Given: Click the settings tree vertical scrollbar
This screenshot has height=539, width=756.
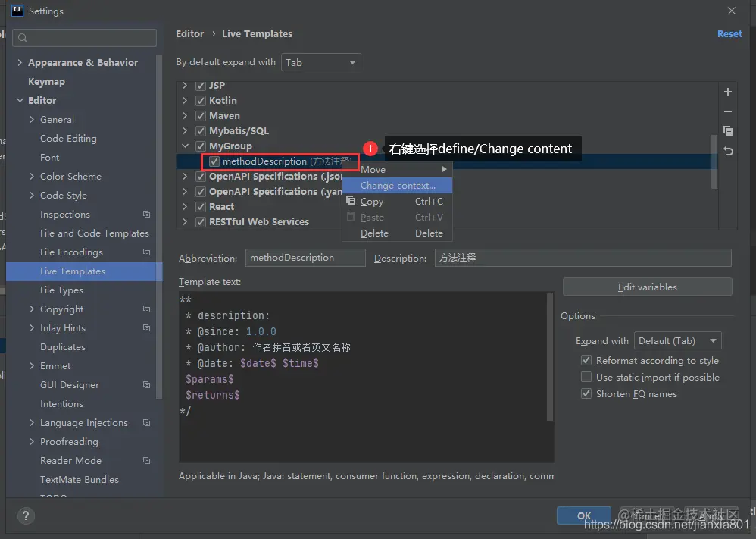Looking at the screenshot, I should [159, 227].
